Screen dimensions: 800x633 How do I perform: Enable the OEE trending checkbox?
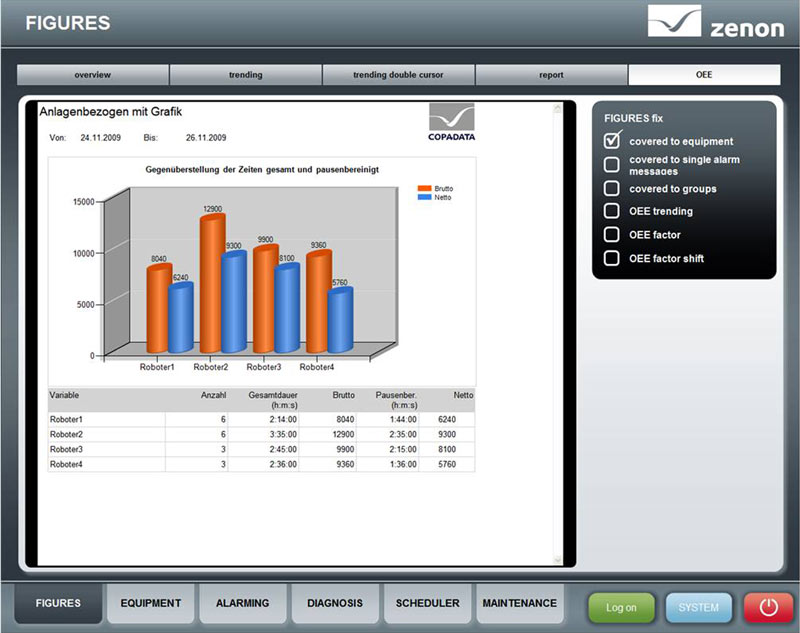click(612, 211)
